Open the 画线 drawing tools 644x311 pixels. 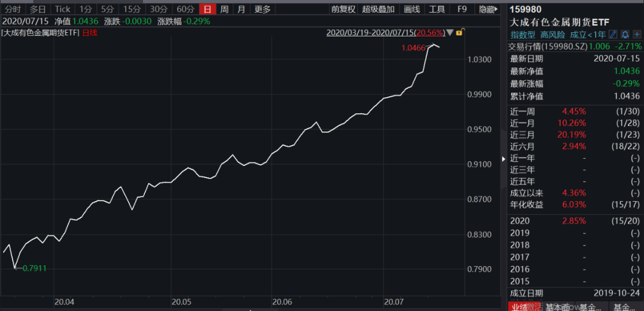pos(412,9)
